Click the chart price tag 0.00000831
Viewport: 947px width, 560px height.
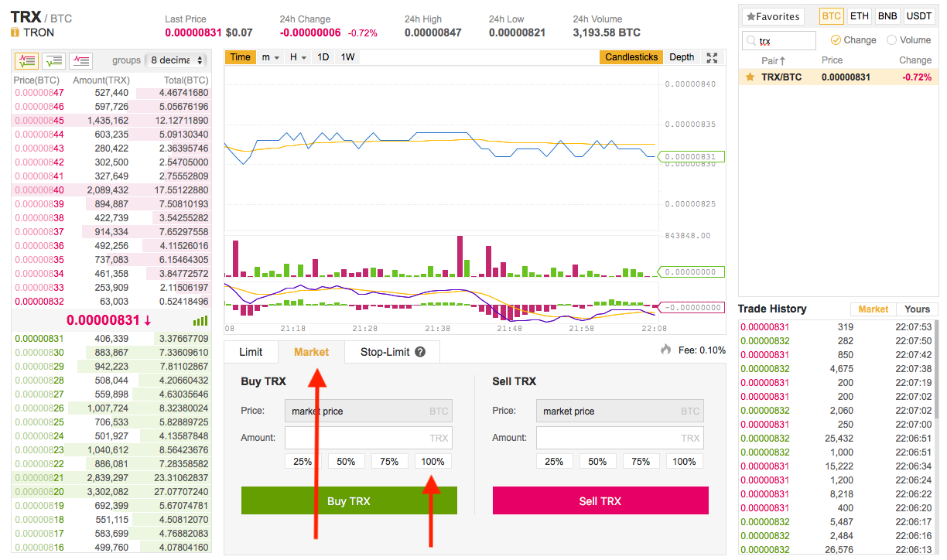[x=692, y=157]
